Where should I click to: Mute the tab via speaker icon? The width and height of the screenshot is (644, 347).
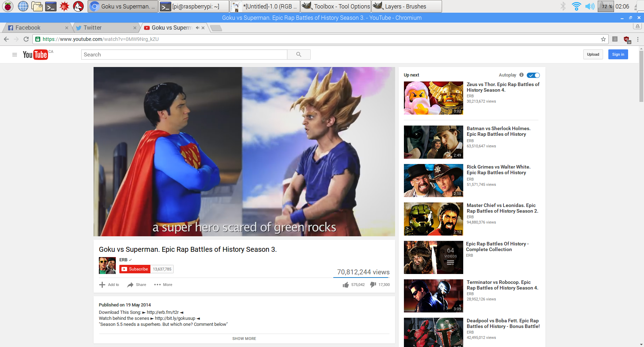[x=197, y=28]
